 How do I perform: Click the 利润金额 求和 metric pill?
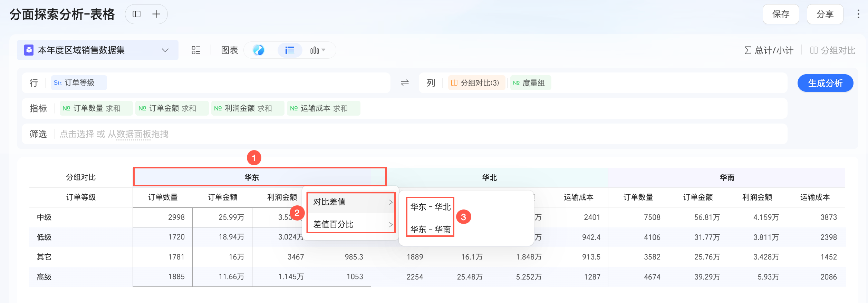[x=248, y=108]
